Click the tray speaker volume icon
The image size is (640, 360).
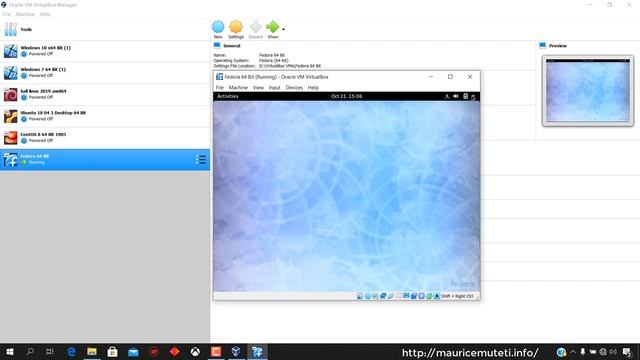click(613, 352)
